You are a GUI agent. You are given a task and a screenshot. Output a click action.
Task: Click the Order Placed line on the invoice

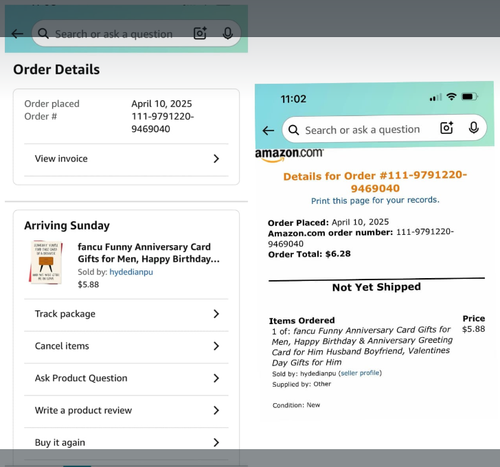(x=328, y=222)
